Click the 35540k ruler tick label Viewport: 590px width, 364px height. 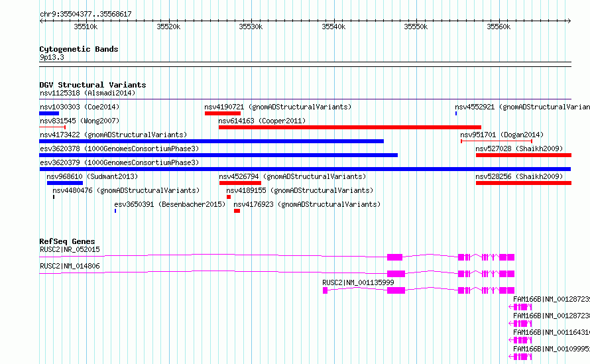coord(333,27)
